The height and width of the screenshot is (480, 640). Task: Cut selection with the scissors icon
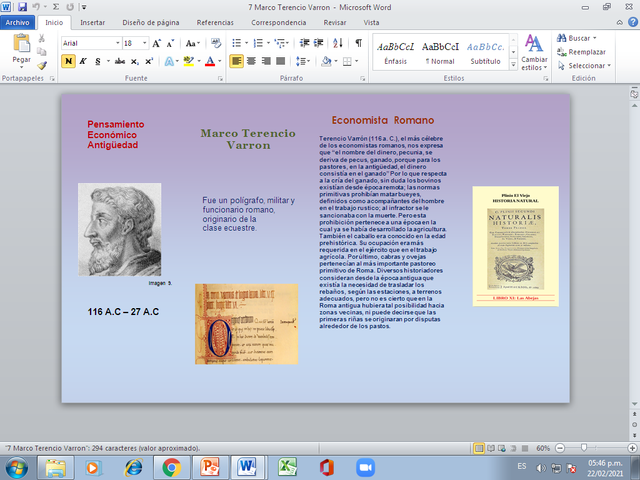pos(42,39)
